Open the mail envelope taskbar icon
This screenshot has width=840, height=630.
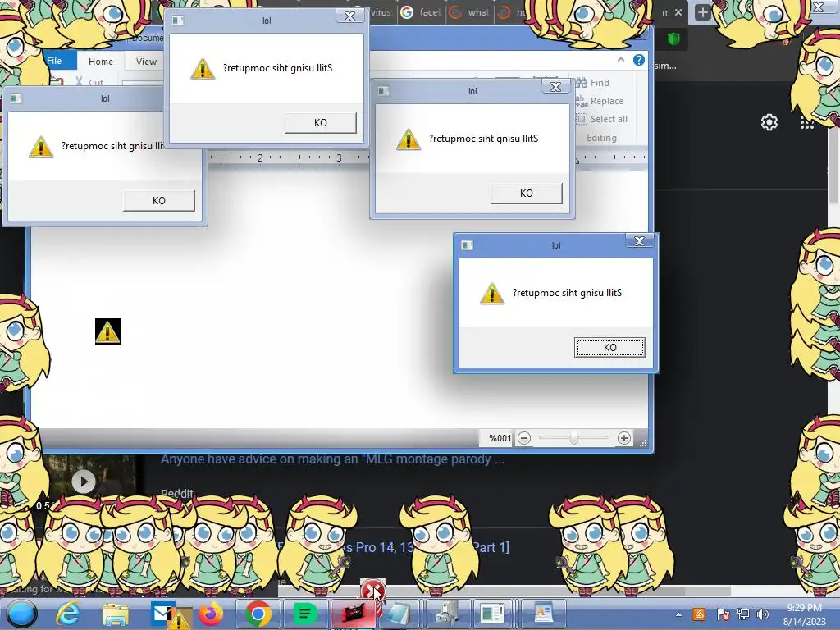pos(162,612)
